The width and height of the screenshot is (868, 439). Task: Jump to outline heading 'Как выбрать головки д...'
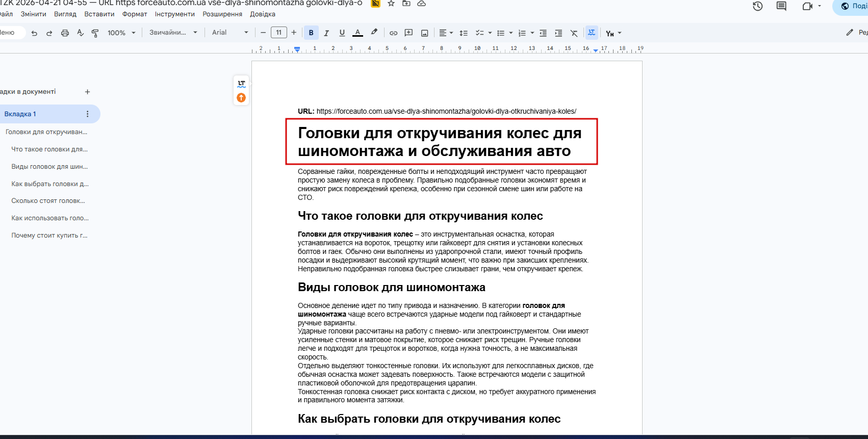tap(50, 184)
